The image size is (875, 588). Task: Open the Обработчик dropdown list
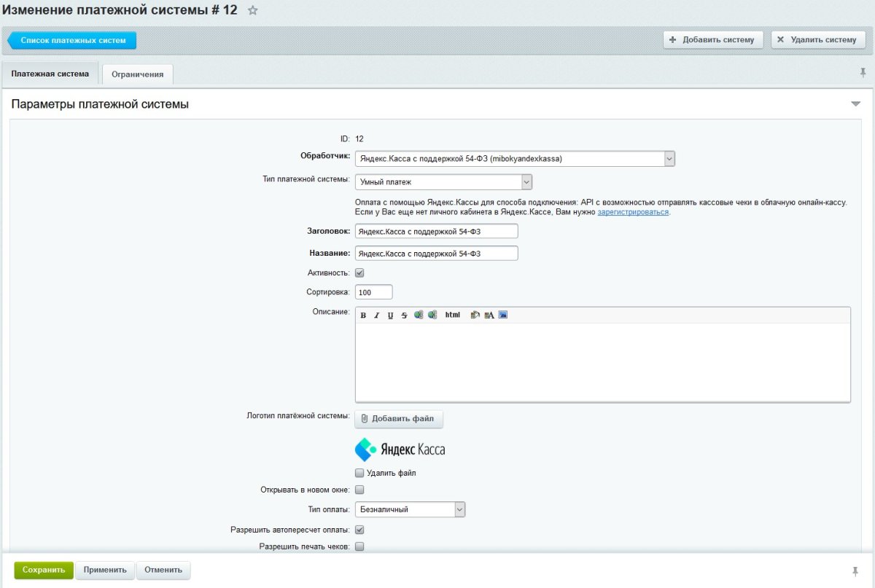(669, 158)
